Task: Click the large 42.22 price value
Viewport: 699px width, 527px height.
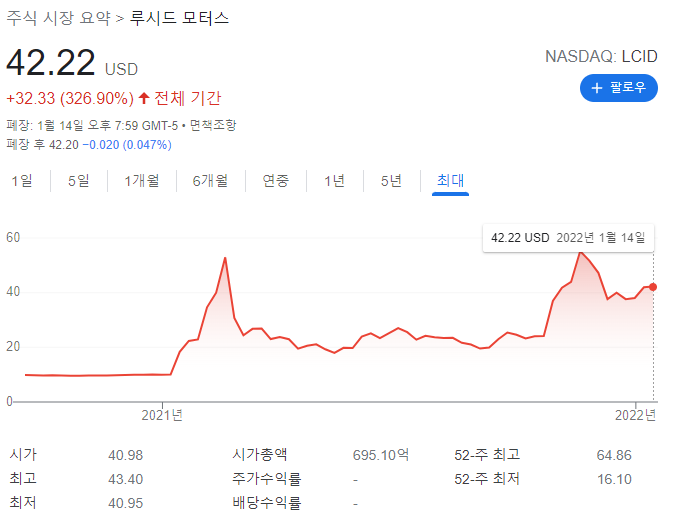Action: (51, 62)
